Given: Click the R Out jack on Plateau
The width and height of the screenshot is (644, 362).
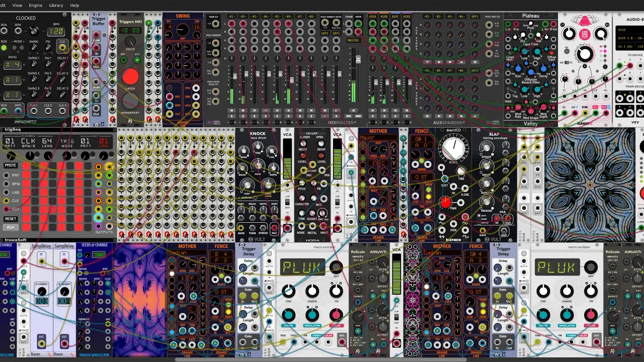Looking at the screenshot, I should 553,24.
